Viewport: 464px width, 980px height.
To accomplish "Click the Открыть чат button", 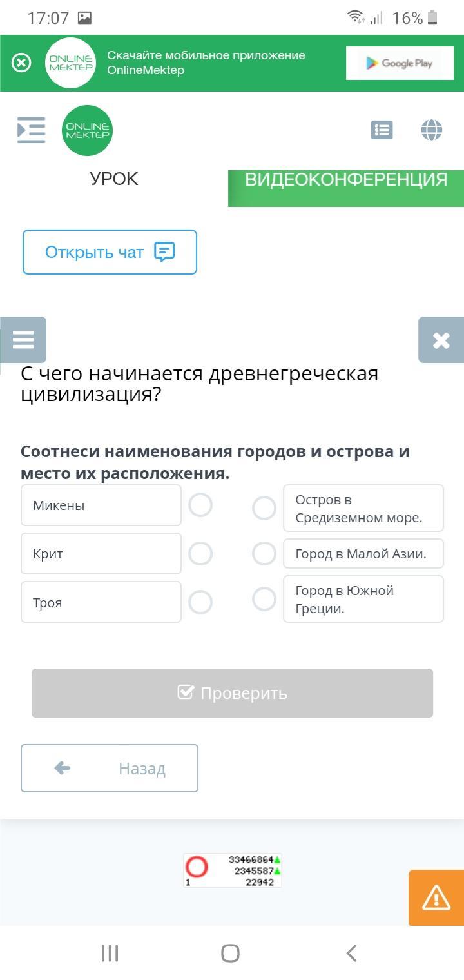I will [110, 252].
